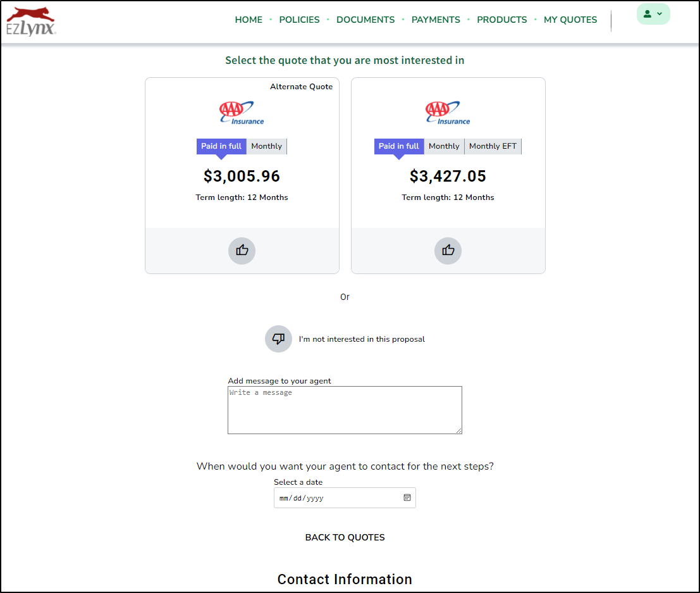Screen dimensions: 700x593
Task: Click the mm/dd/yyyy date field
Action: click(x=345, y=498)
